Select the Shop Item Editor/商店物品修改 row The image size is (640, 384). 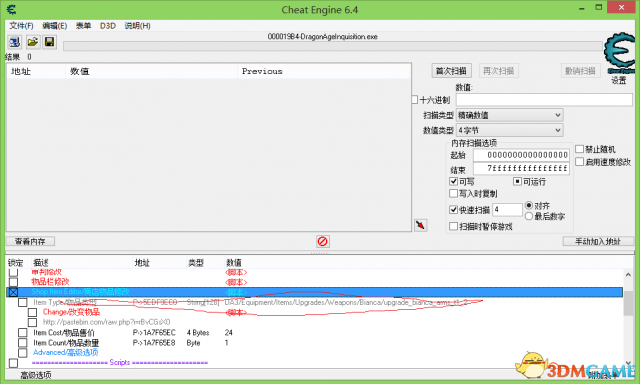pos(314,292)
